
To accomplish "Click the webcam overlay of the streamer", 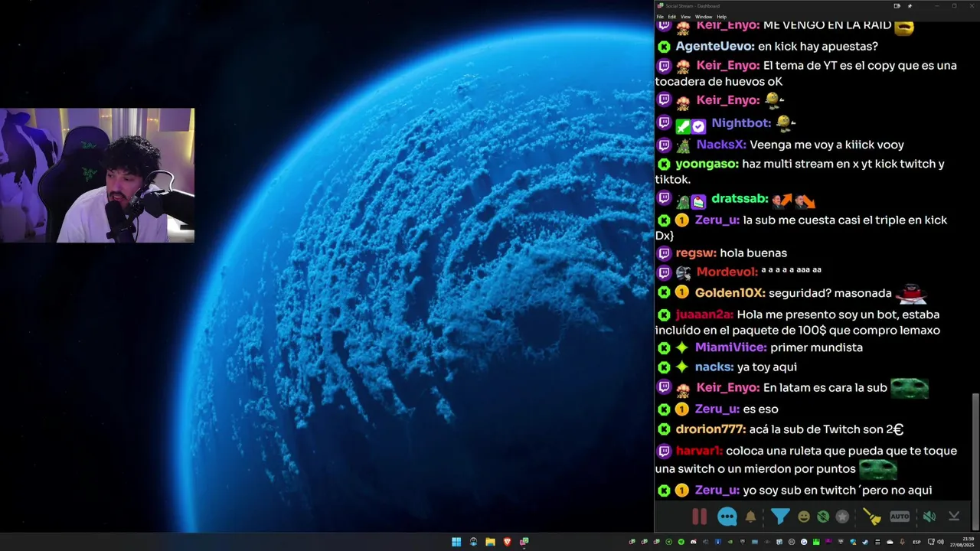I will point(97,175).
